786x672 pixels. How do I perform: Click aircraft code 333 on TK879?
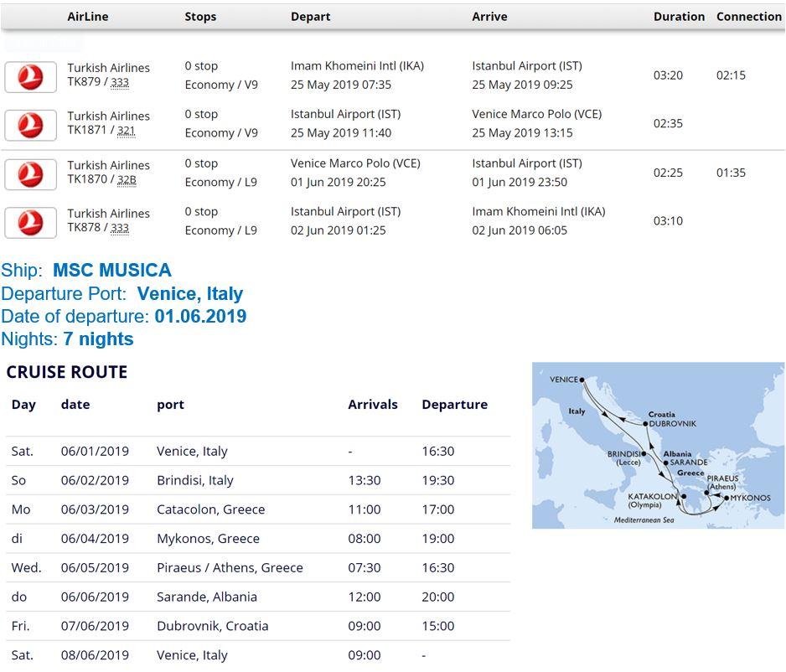tap(120, 83)
